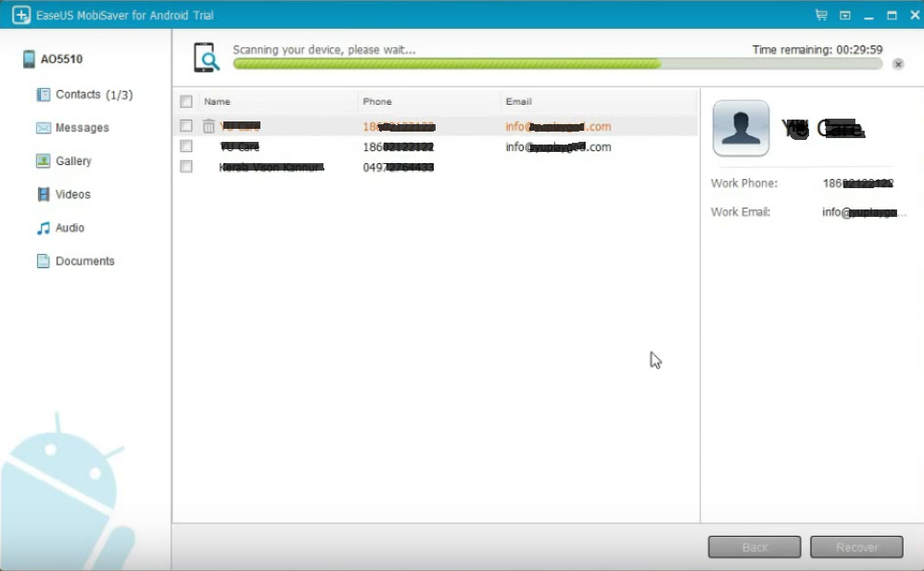Click the device scanning magnifier icon
This screenshot has height=571, width=924.
207,57
